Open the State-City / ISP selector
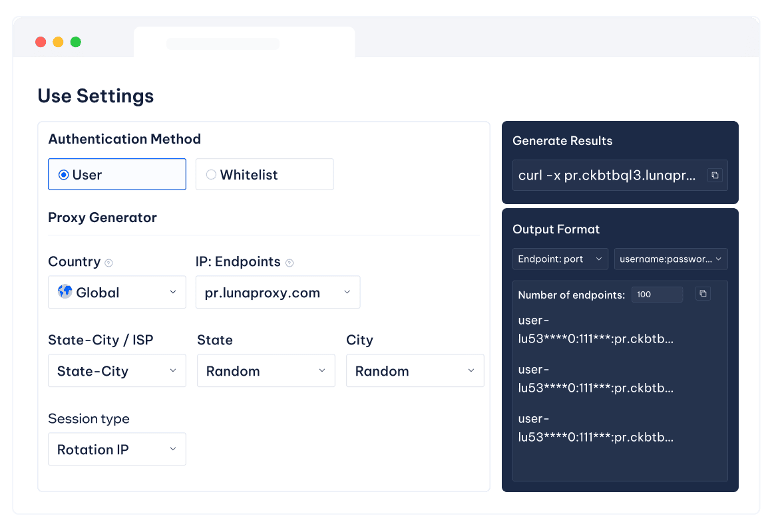Viewport: 772px width, 532px height. click(116, 370)
